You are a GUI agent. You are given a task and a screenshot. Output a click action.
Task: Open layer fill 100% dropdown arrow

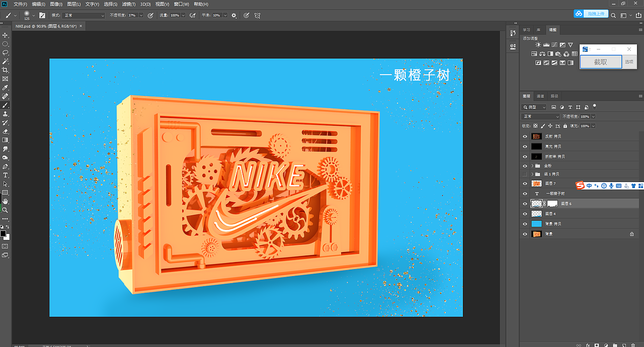pyautogui.click(x=593, y=126)
